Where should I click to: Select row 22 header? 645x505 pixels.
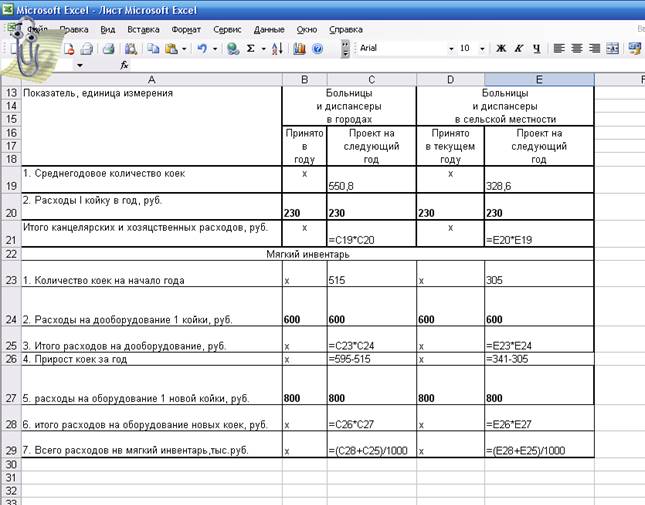11,254
